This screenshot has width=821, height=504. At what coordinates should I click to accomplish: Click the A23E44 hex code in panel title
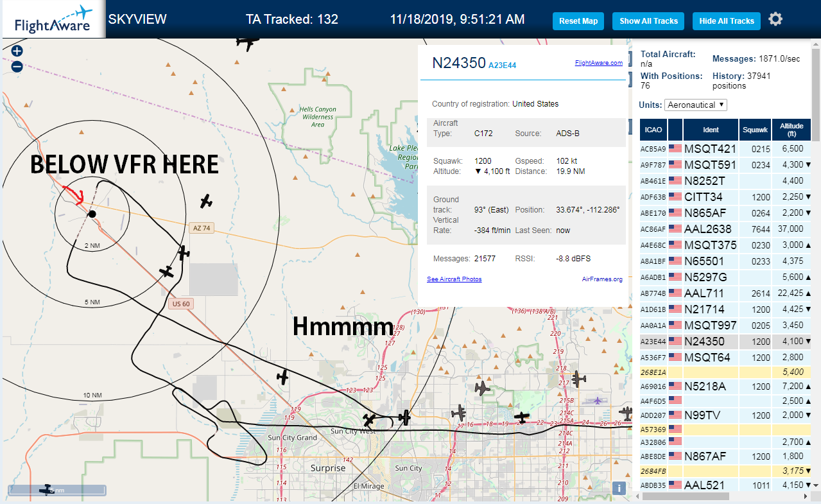503,65
